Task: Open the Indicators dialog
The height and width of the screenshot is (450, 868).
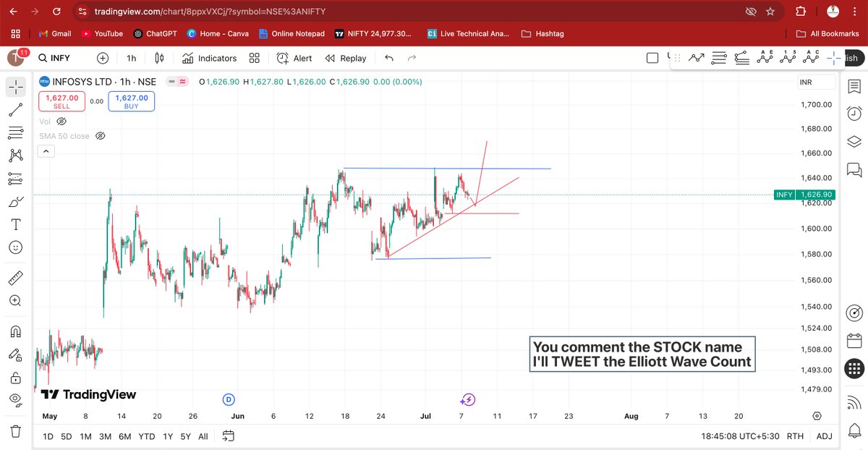Action: click(210, 58)
